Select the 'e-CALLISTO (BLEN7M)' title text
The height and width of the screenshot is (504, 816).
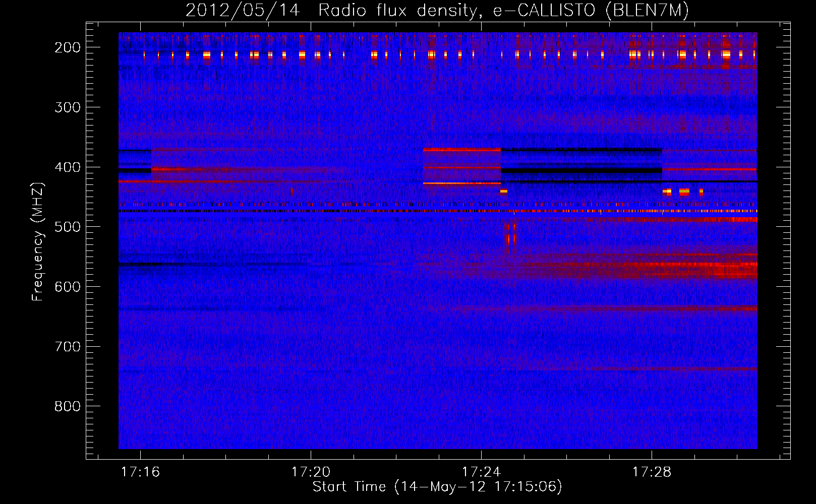click(591, 11)
